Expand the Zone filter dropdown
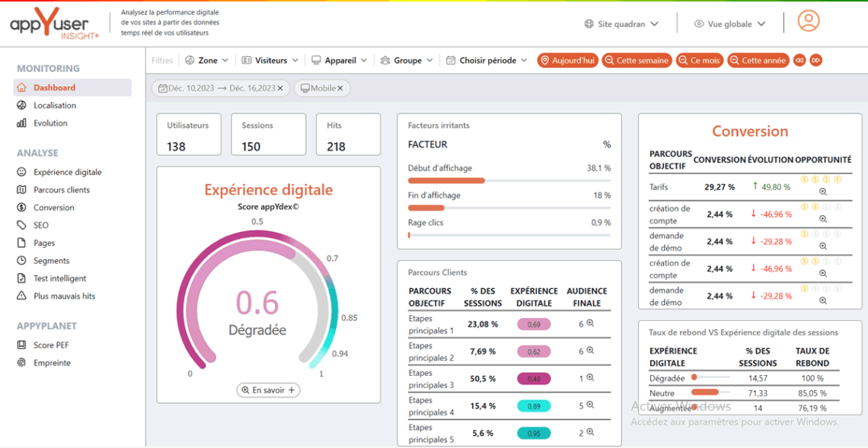868x448 pixels. pos(206,59)
